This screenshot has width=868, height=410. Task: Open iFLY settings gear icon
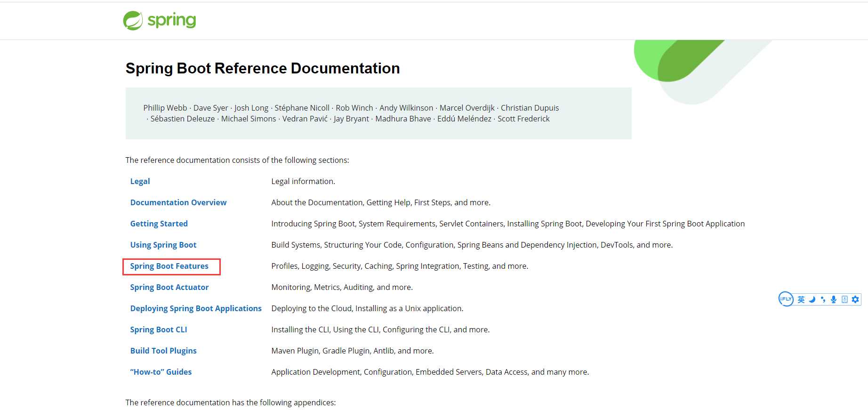pyautogui.click(x=855, y=299)
